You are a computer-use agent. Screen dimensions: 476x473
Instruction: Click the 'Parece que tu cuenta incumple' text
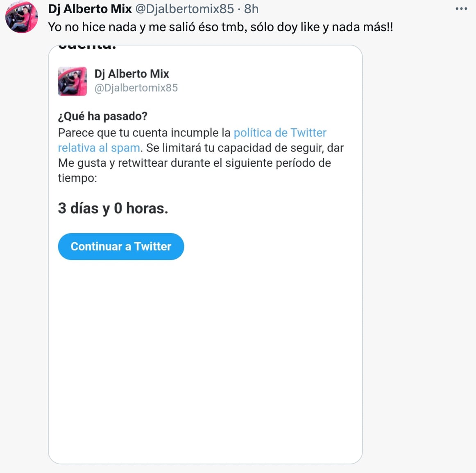pos(144,133)
